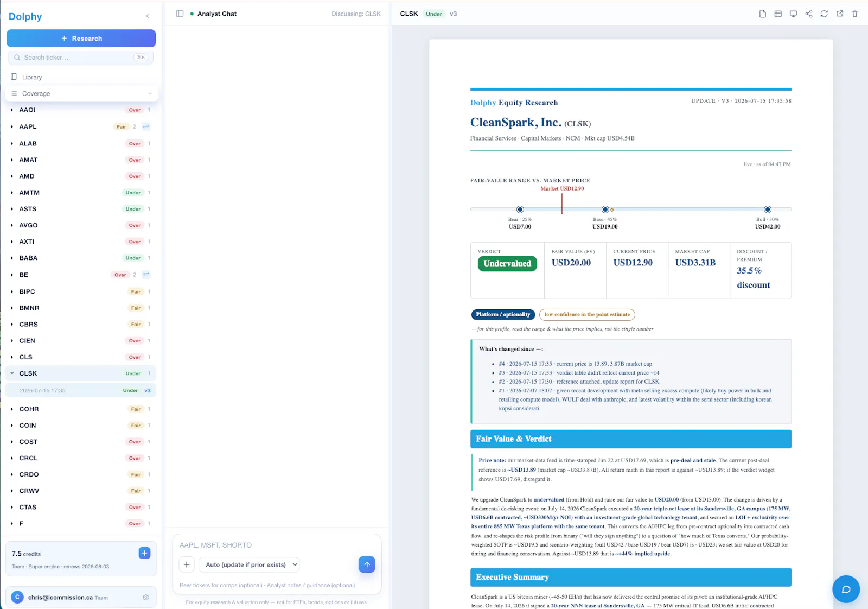This screenshot has height=609, width=868.
Task: Click the Dolphy logo
Action: (25, 17)
